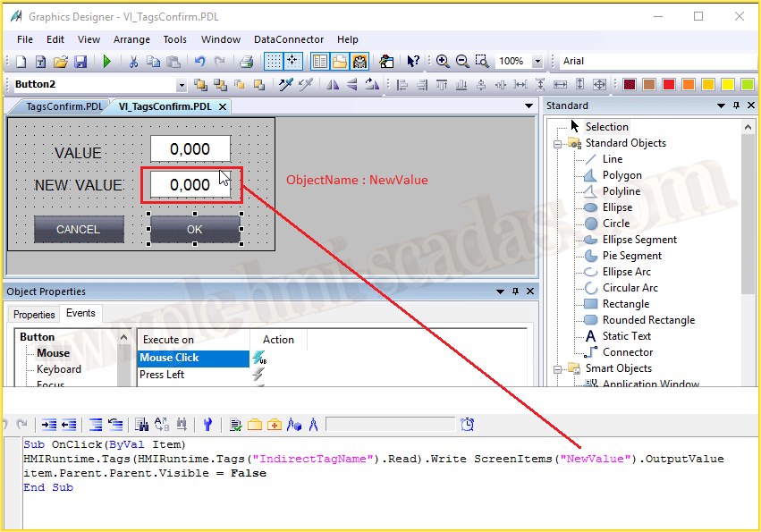This screenshot has height=532, width=761.
Task: Pick the yellow color swatch
Action: point(727,85)
